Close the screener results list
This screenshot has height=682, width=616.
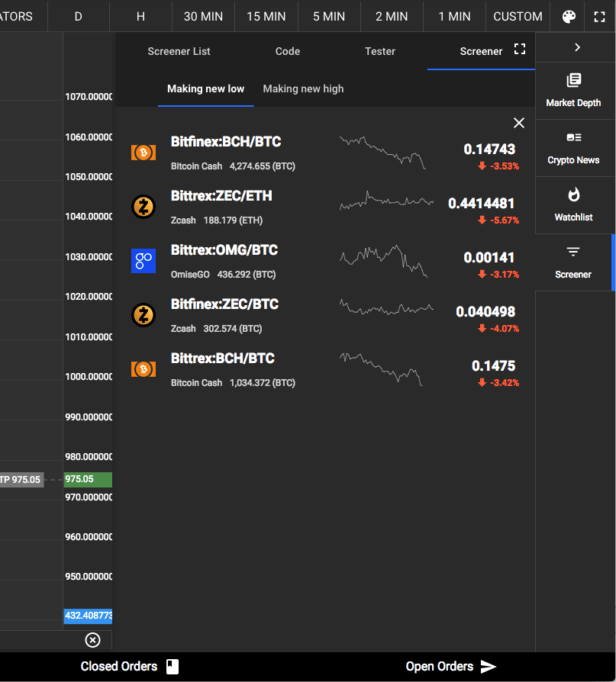(518, 123)
